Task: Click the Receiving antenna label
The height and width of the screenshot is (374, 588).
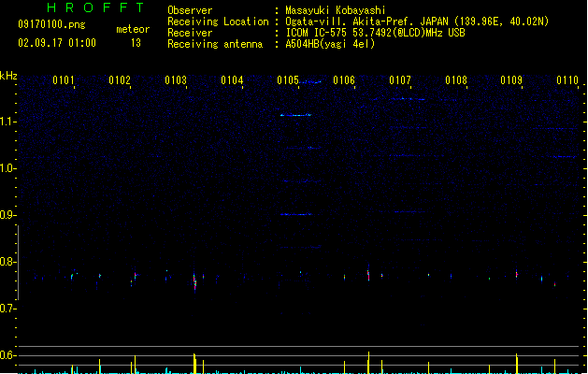Action: pyautogui.click(x=215, y=44)
